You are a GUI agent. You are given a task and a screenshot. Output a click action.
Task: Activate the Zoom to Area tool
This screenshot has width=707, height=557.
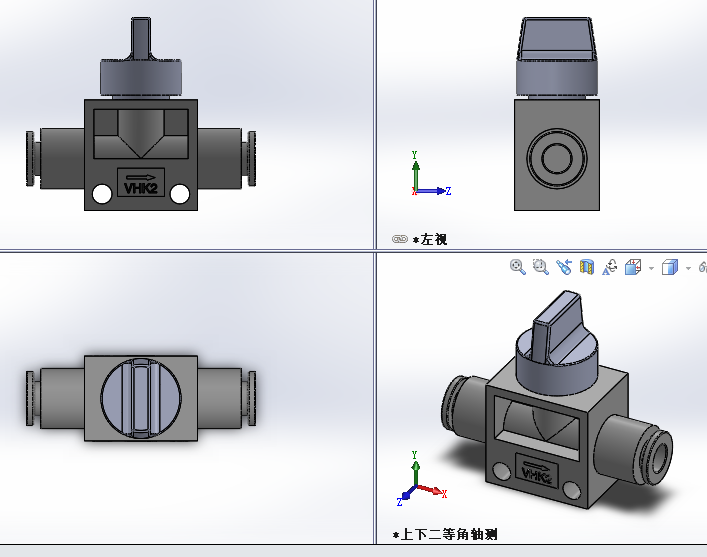540,267
